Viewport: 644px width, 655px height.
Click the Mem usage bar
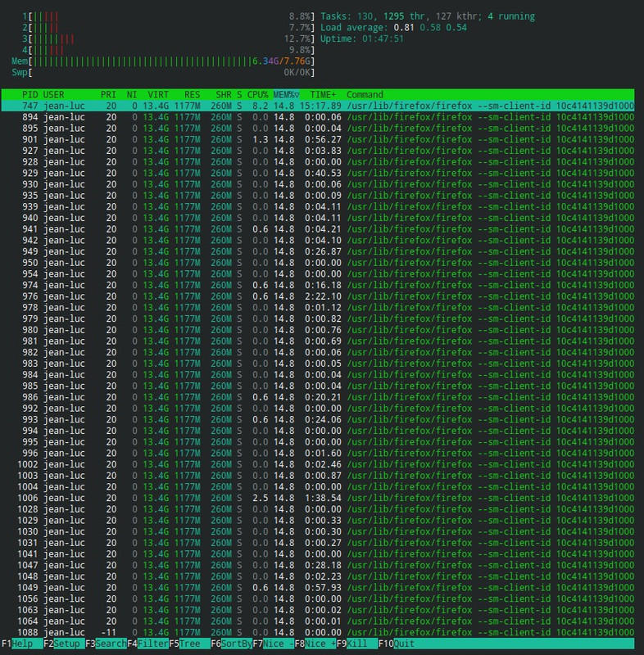163,61
